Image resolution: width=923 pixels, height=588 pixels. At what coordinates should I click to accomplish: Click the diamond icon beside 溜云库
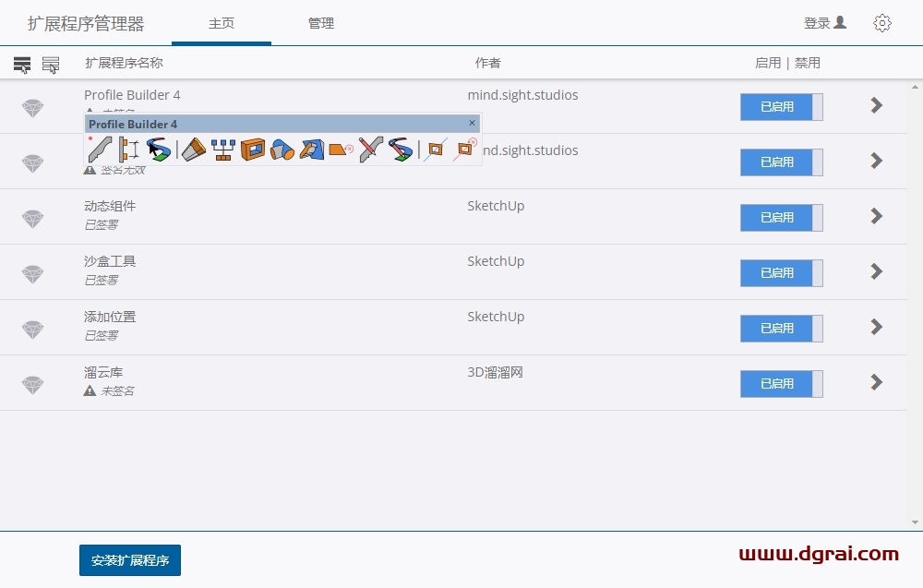pos(33,385)
